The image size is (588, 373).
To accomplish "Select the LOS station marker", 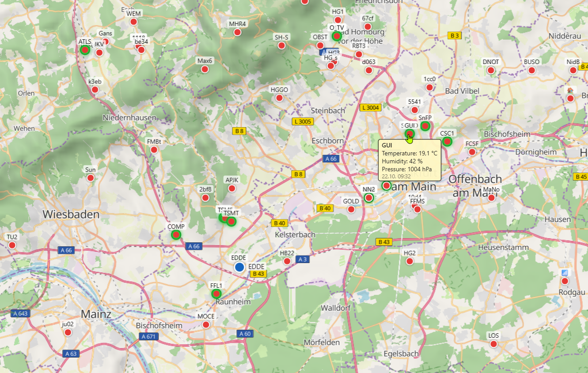I will pyautogui.click(x=493, y=344).
